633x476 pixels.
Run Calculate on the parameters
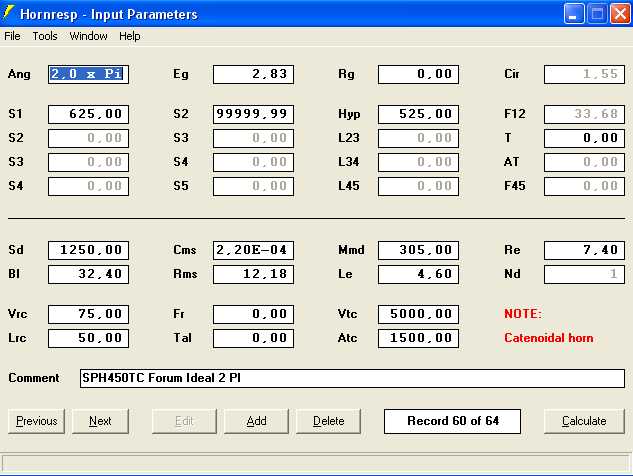tap(584, 421)
